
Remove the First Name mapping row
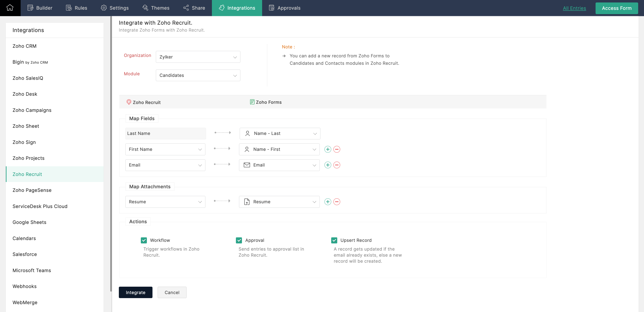click(337, 149)
